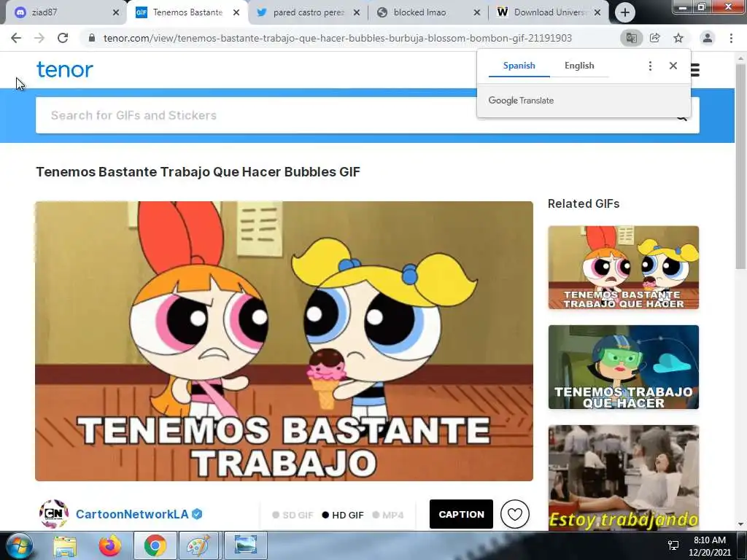747x560 pixels.
Task: Click the tenor logo
Action: pyautogui.click(x=65, y=69)
